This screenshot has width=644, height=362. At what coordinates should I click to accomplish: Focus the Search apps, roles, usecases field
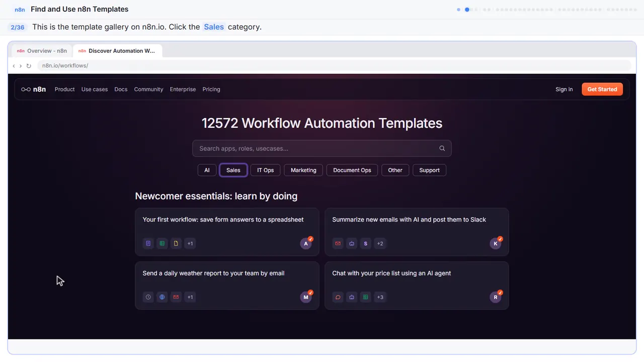click(322, 148)
